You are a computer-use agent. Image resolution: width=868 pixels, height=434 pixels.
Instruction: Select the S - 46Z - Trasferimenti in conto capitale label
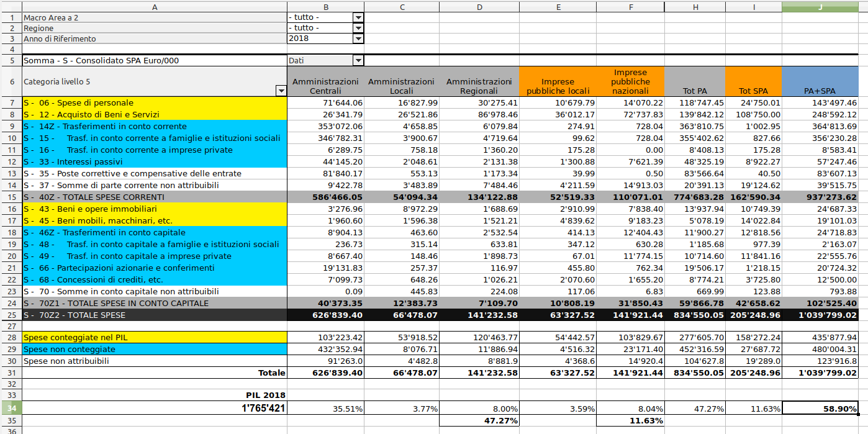tap(155, 232)
